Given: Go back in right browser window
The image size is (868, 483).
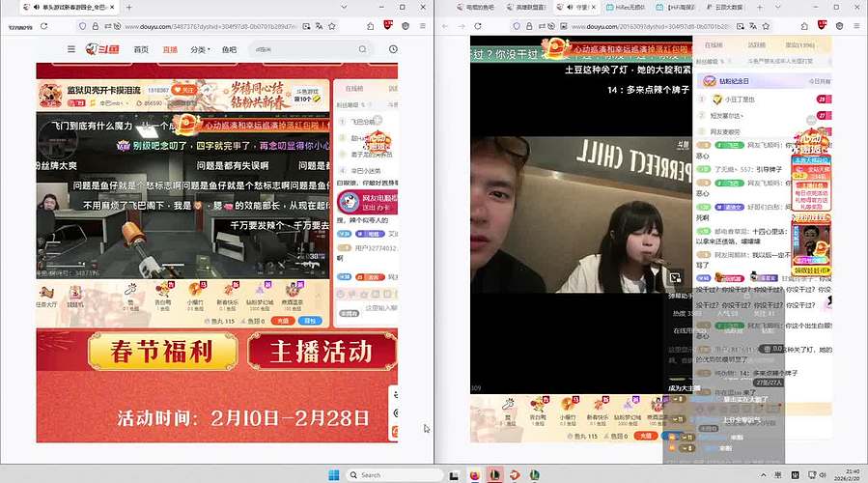Looking at the screenshot, I should coord(445,26).
